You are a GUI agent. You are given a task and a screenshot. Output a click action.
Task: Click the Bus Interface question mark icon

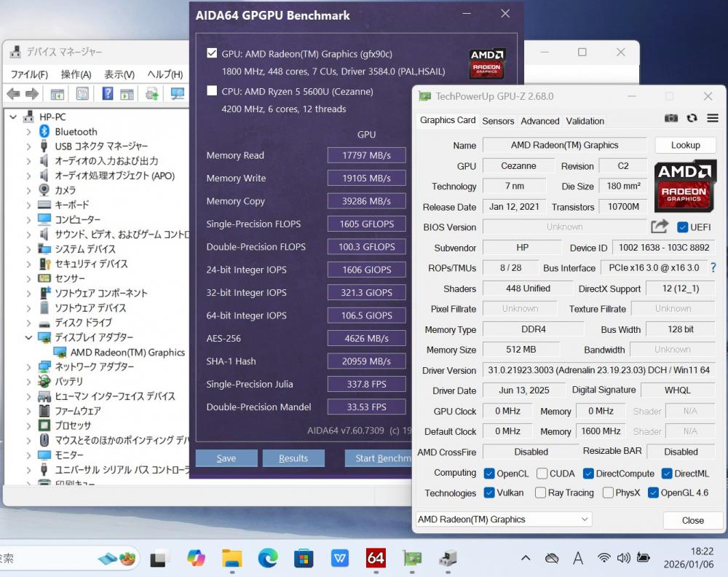[713, 268]
